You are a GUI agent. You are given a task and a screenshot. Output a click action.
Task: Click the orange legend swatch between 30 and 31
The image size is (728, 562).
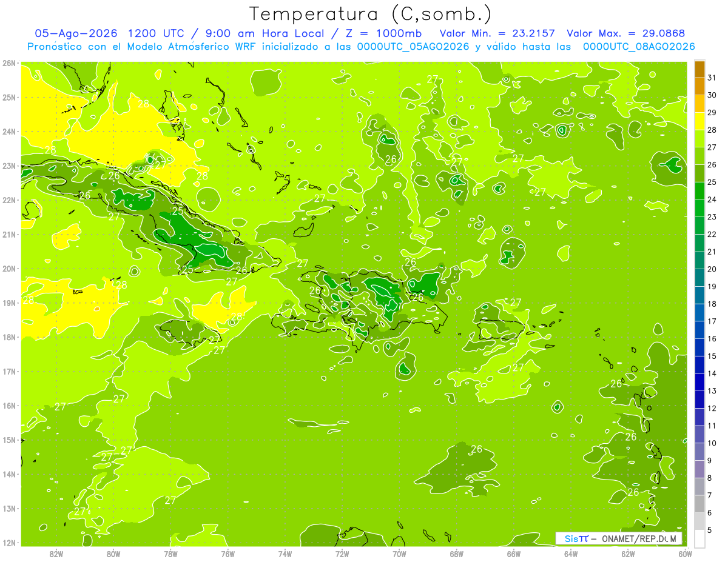click(699, 87)
